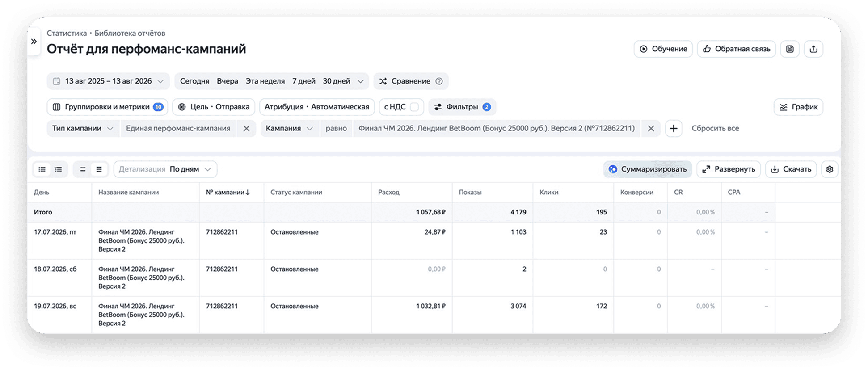Viewport: 868px width, 370px height.
Task: Select expanded row density icon
Action: click(x=99, y=169)
